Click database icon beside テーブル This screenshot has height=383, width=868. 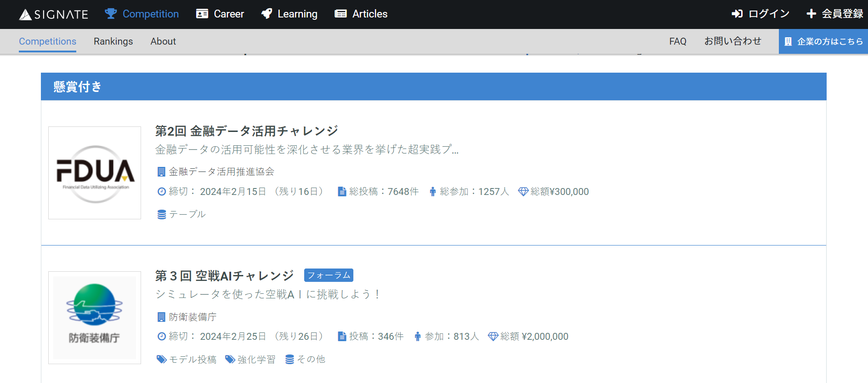pos(162,215)
